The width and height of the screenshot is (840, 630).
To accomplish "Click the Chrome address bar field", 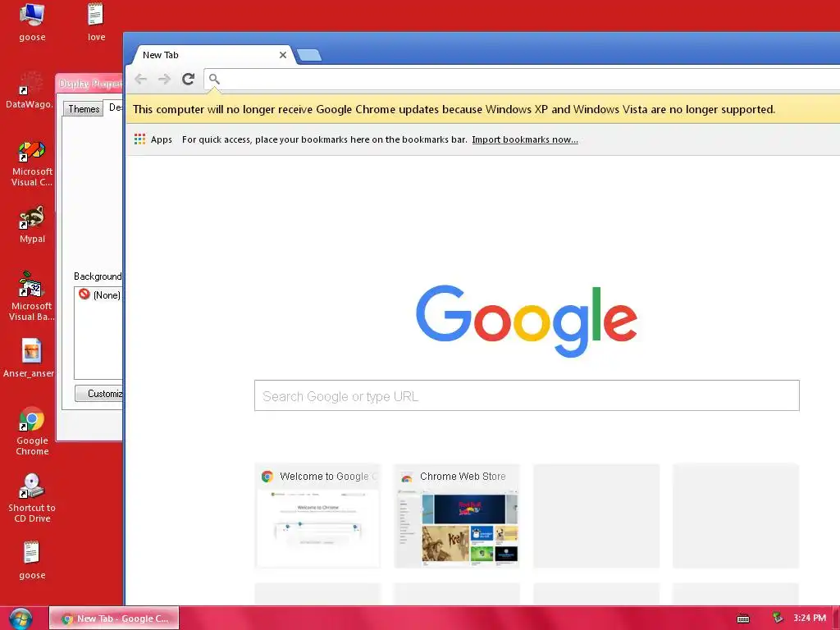I will coord(523,80).
